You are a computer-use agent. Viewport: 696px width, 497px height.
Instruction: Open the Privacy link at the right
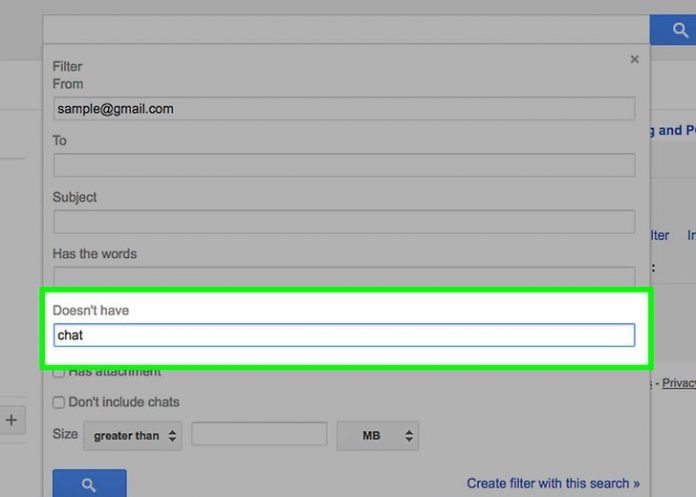click(678, 383)
